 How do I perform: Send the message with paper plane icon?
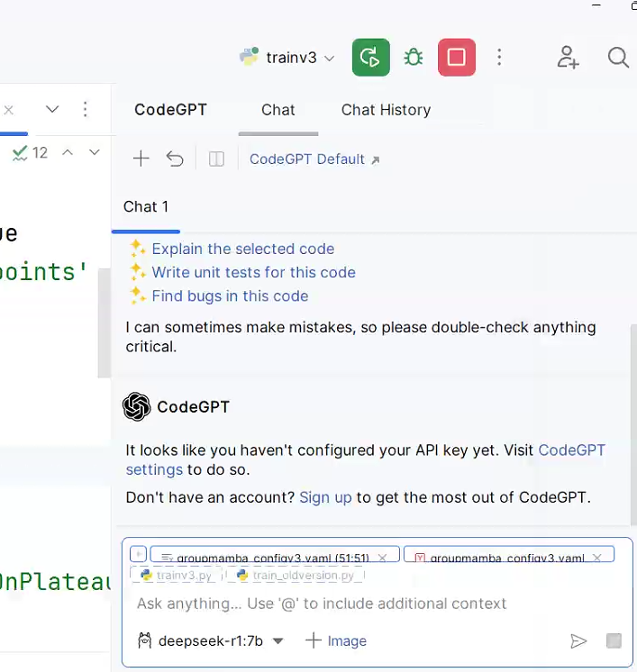click(578, 641)
